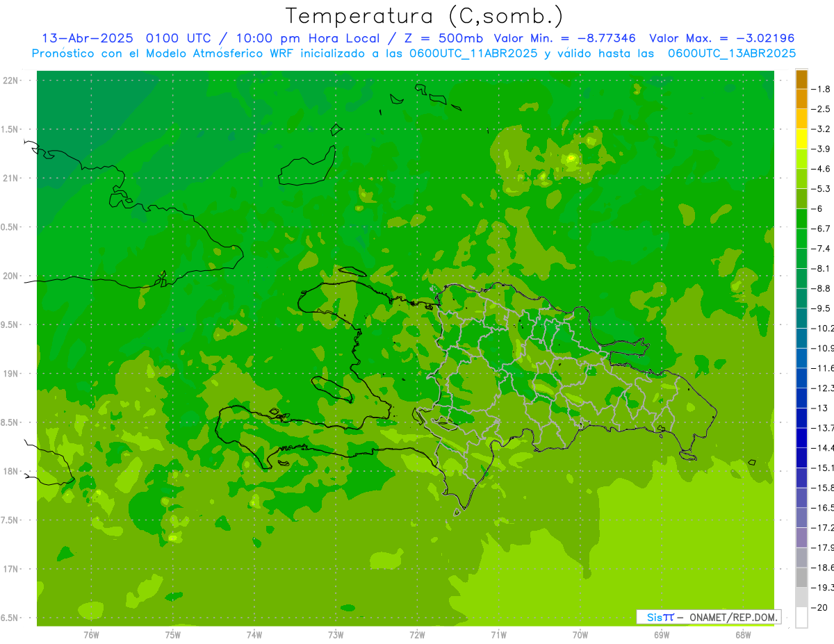The width and height of the screenshot is (834, 644).
Task: Click blue legend swatch between -12.3 and -13
Action: (801, 398)
